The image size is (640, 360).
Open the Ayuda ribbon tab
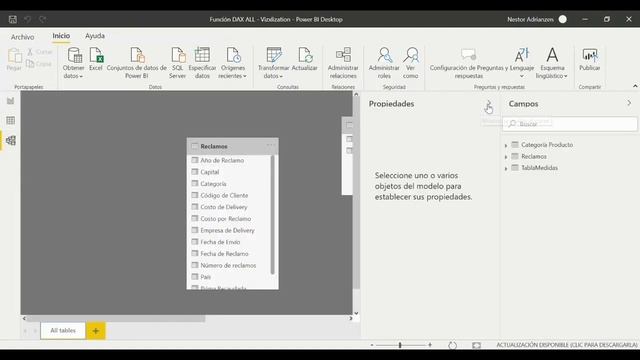pyautogui.click(x=95, y=36)
